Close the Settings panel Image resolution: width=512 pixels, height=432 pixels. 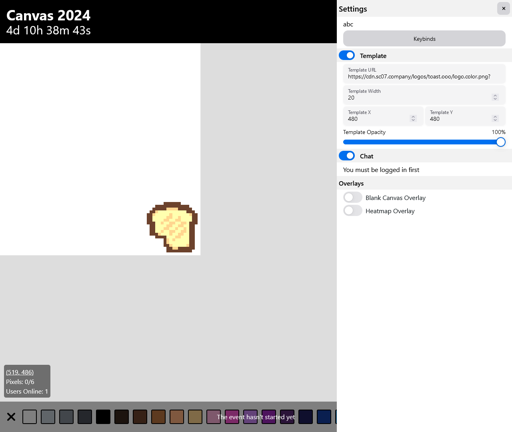click(x=503, y=8)
